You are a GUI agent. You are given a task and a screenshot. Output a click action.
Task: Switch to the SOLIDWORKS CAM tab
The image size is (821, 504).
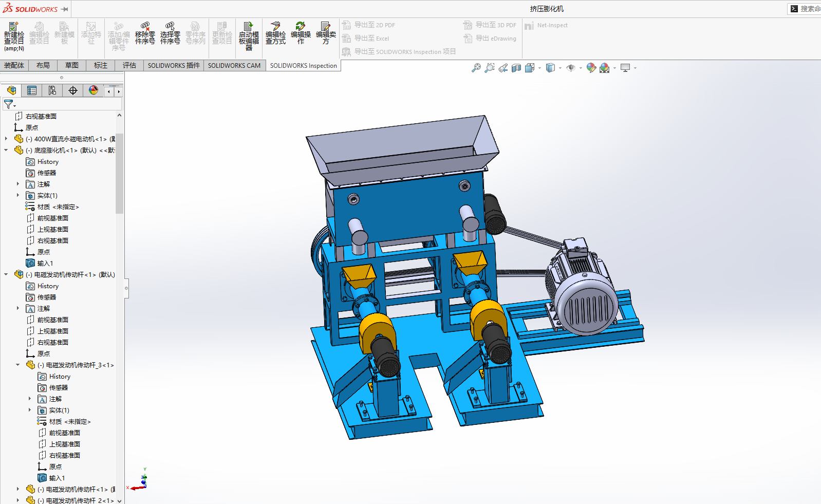234,65
